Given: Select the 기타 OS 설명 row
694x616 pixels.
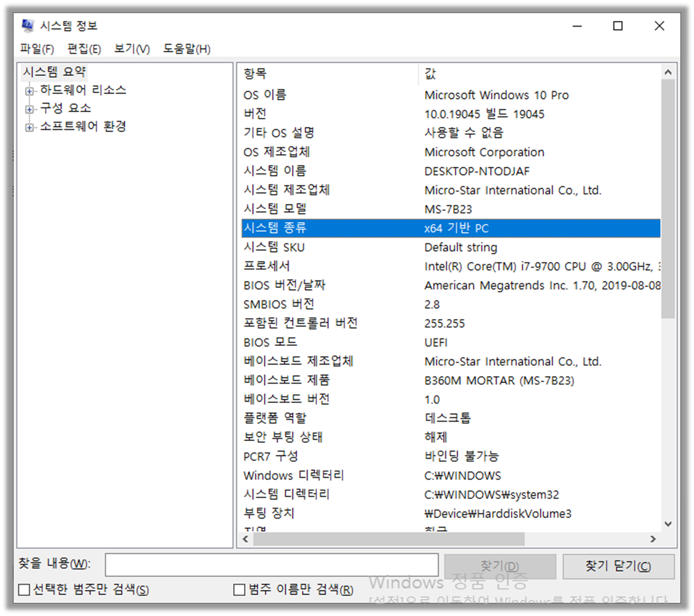Looking at the screenshot, I should 451,133.
